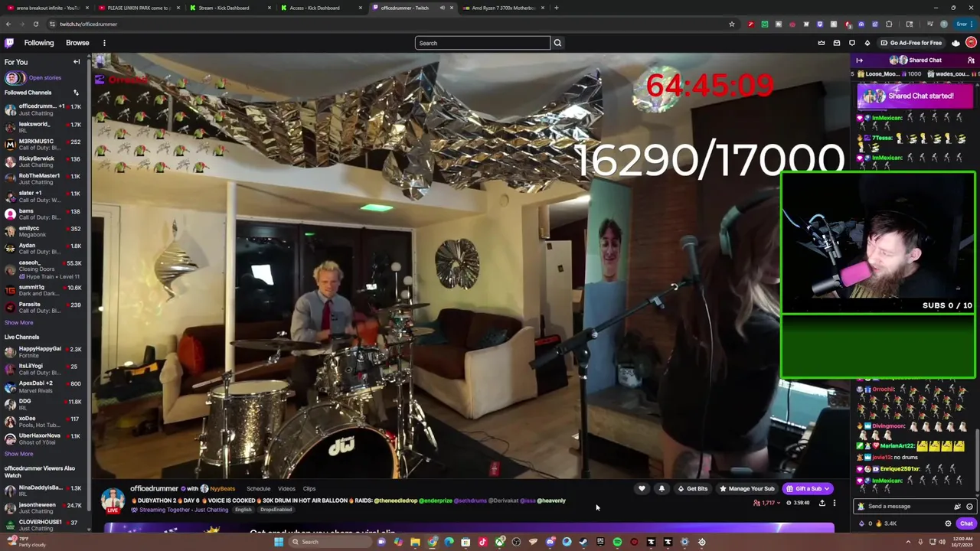Open jasontheween recommended channel

pyautogui.click(x=44, y=509)
